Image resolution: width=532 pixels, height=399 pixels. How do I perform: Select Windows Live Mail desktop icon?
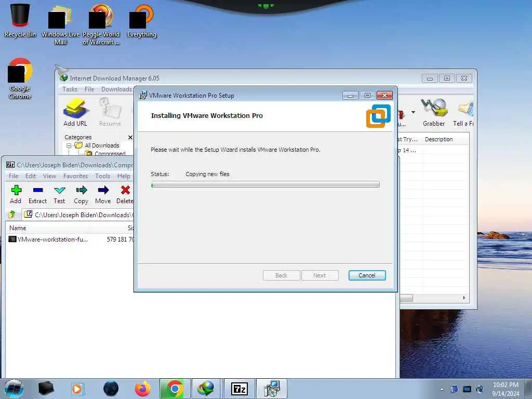(60, 24)
